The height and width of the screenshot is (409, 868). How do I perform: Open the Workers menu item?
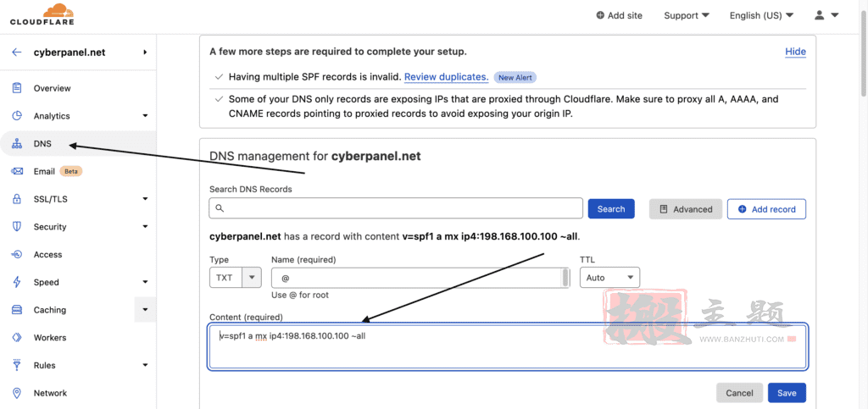tap(50, 337)
